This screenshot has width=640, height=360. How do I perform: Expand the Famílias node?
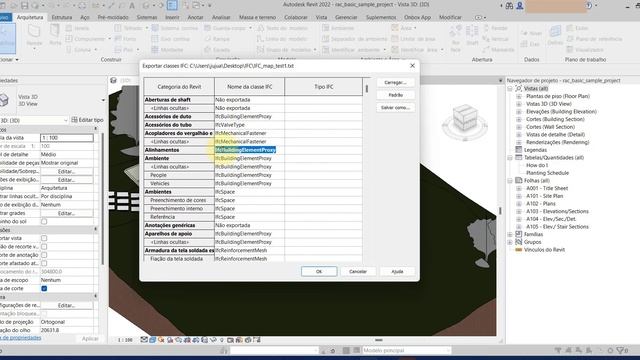point(510,234)
